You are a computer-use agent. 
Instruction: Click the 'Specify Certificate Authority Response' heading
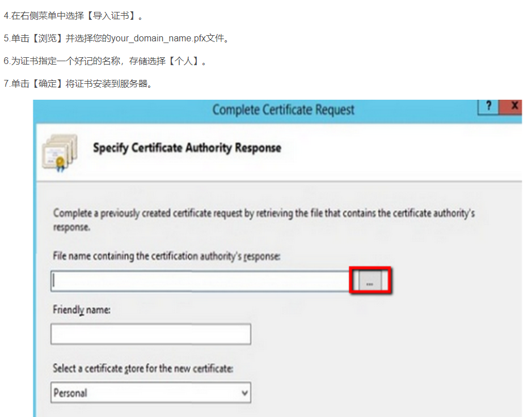point(187,148)
